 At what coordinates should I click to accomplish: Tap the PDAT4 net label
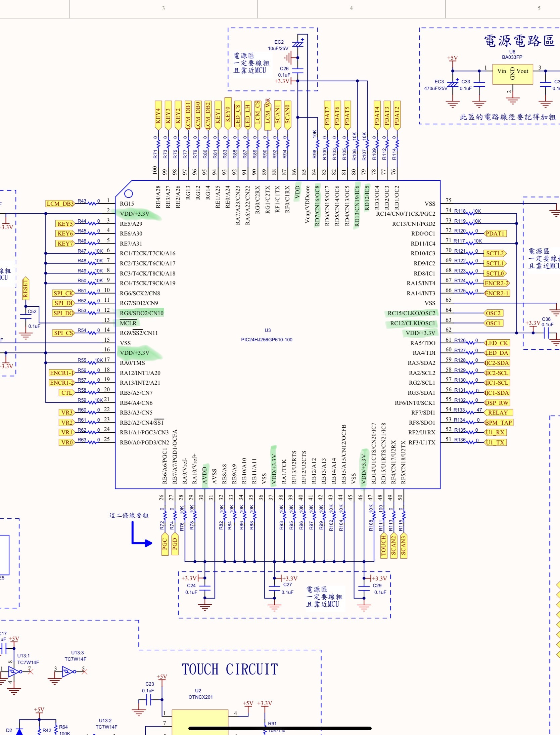[x=377, y=116]
